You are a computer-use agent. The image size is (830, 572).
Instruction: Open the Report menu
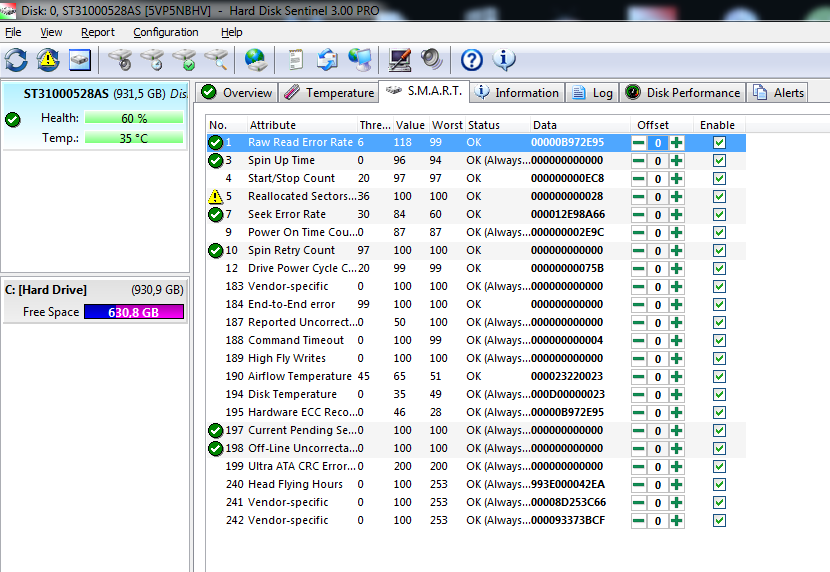pos(97,32)
